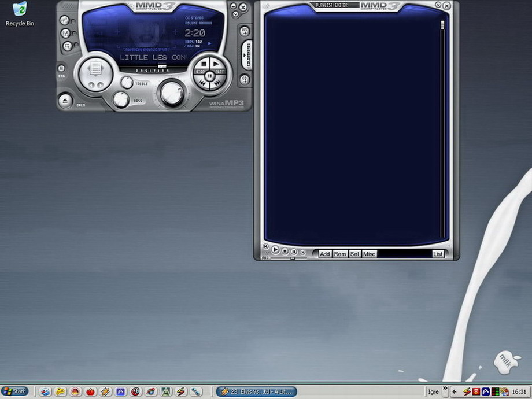Toggle the top-left round mode button
532x399 pixels.
coord(64,20)
